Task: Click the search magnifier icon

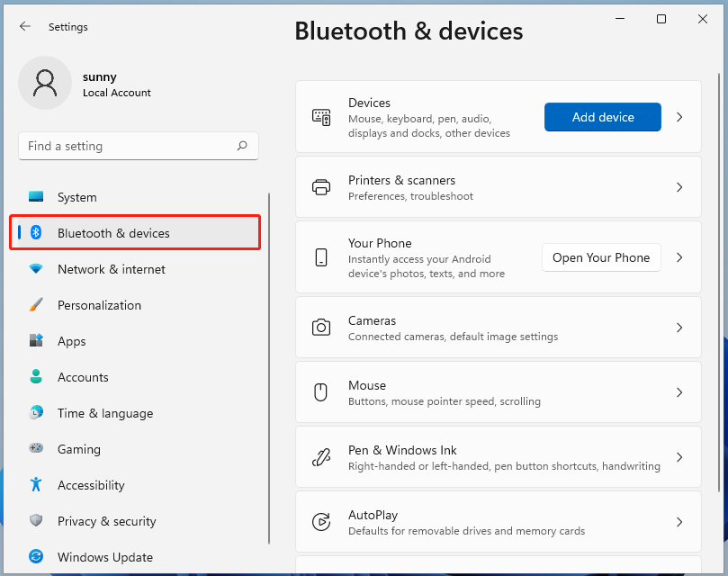Action: 242,146
